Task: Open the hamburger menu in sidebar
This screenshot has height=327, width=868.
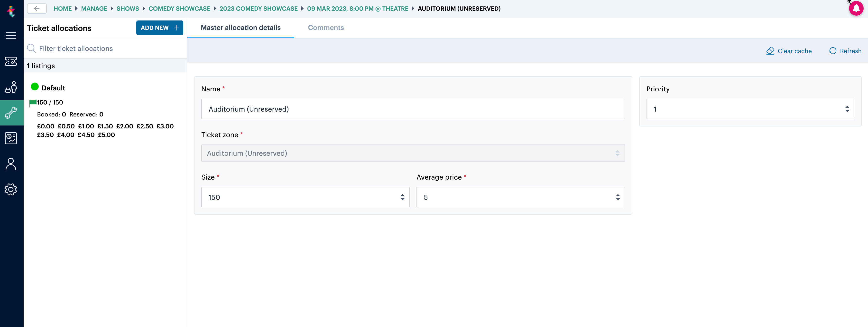Action: (x=11, y=36)
